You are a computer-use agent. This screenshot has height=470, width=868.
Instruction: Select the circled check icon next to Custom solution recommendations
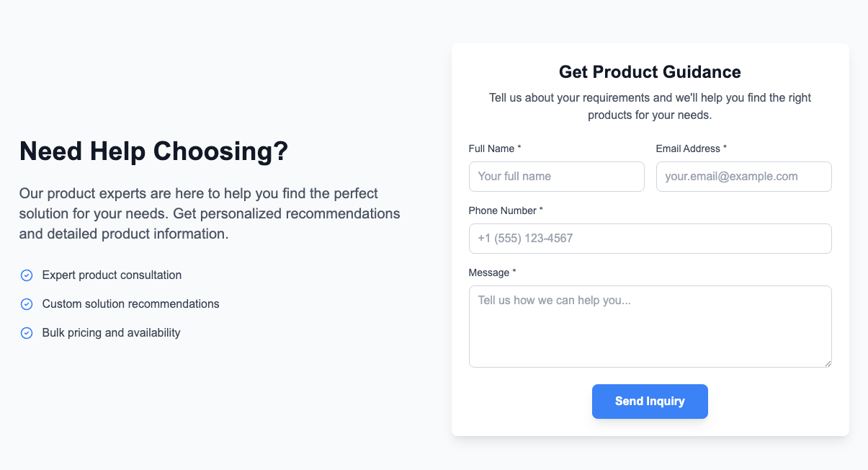(x=27, y=304)
